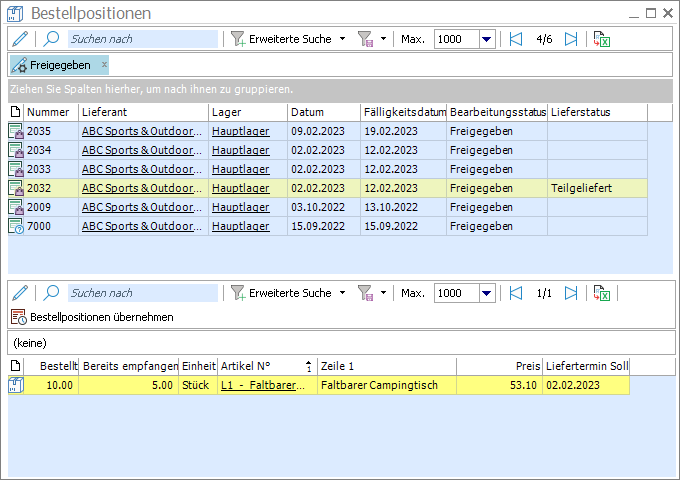Expand the Max. 1000 dropdown in upper toolbar
The height and width of the screenshot is (480, 680).
tap(487, 39)
